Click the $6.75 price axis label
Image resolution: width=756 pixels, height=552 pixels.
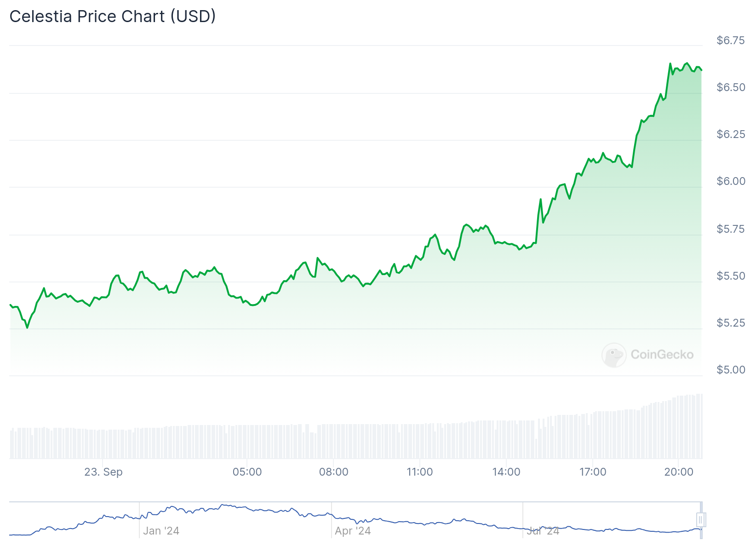731,40
